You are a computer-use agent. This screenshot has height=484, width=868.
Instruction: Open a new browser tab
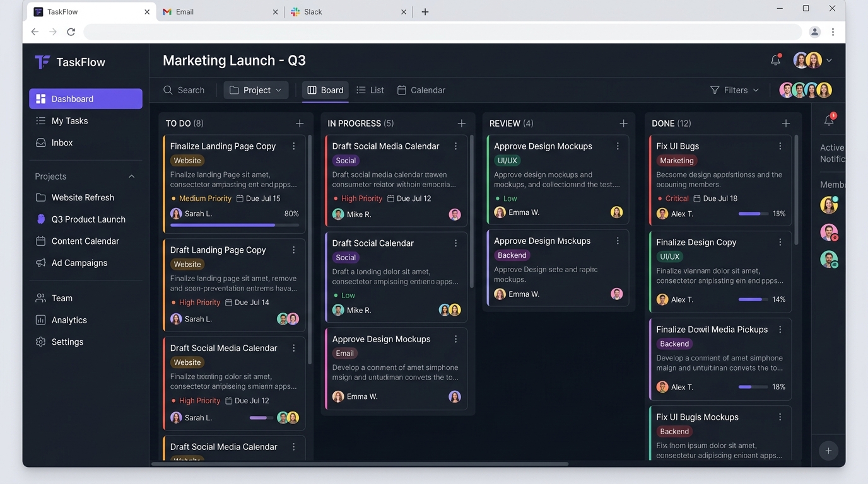click(425, 12)
